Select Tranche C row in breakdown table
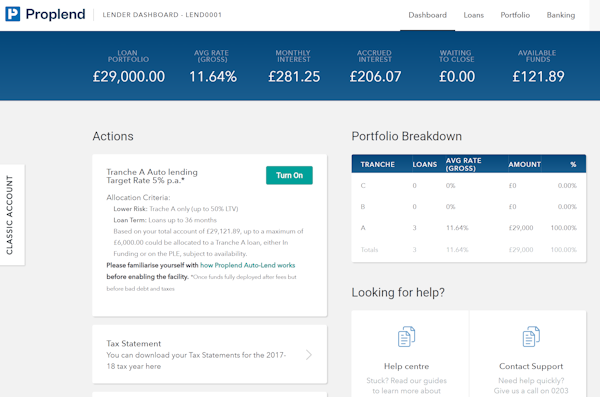This screenshot has width=600, height=397. pyautogui.click(x=469, y=186)
